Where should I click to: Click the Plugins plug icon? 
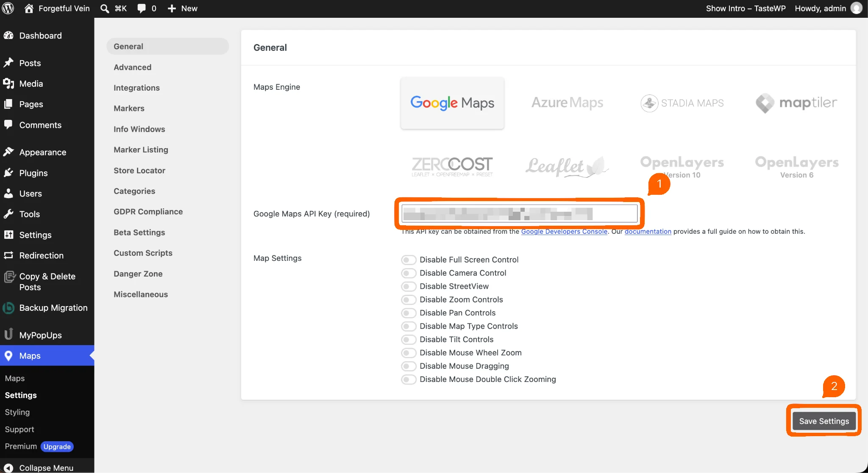tap(8, 173)
